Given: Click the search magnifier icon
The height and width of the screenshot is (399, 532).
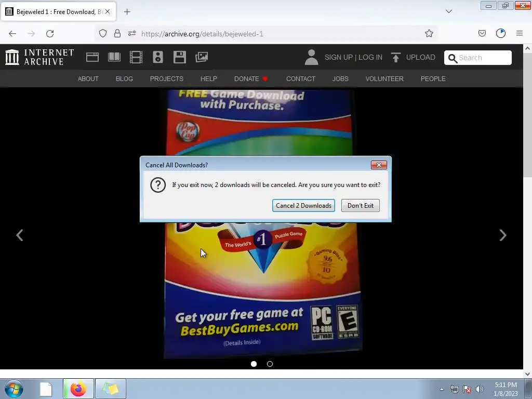Looking at the screenshot, I should tap(453, 58).
